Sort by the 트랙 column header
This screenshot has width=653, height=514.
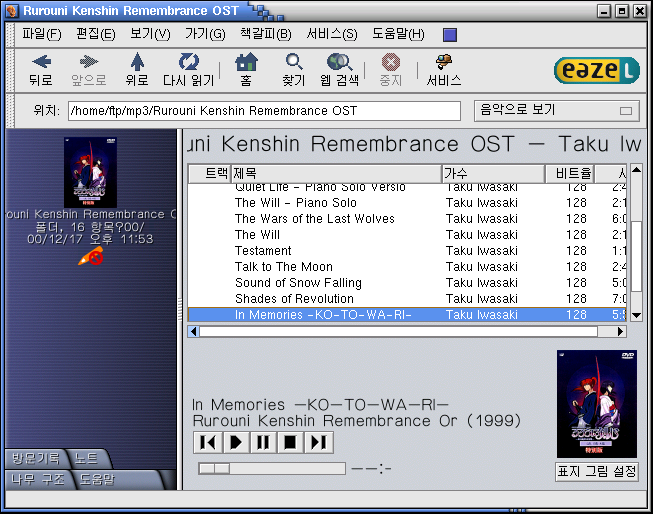(209, 174)
